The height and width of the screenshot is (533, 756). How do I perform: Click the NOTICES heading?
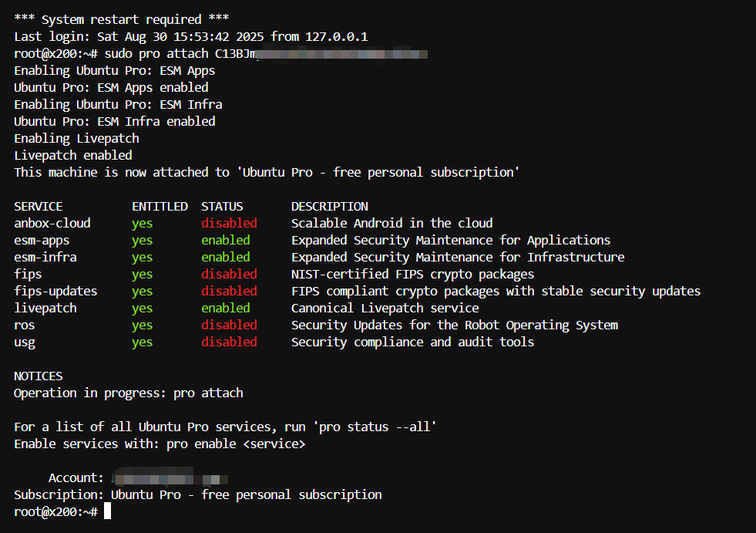click(38, 376)
